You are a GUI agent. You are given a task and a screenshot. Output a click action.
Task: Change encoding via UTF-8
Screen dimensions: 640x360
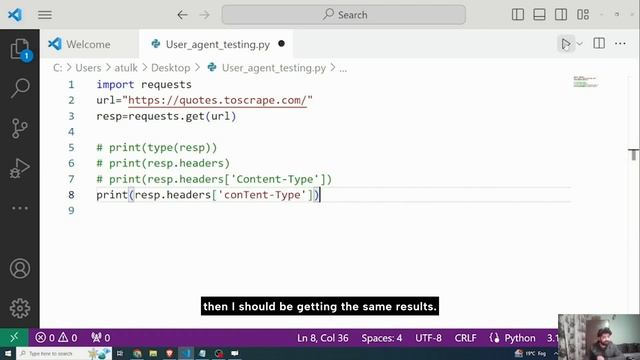point(428,338)
